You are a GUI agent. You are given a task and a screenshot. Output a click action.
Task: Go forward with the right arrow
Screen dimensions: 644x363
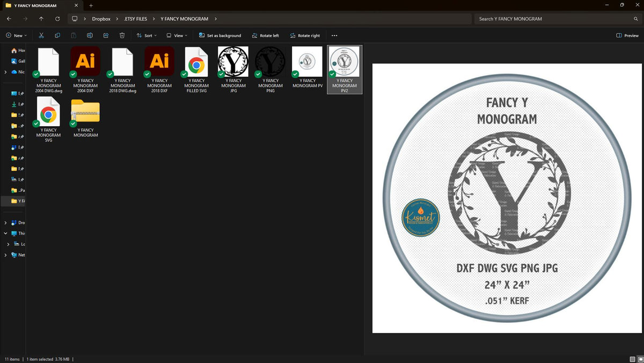point(25,19)
